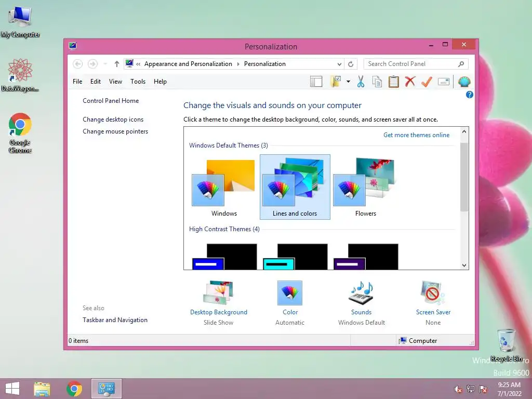This screenshot has width=532, height=399.
Task: Open the Screen Saver settings
Action: [433, 303]
